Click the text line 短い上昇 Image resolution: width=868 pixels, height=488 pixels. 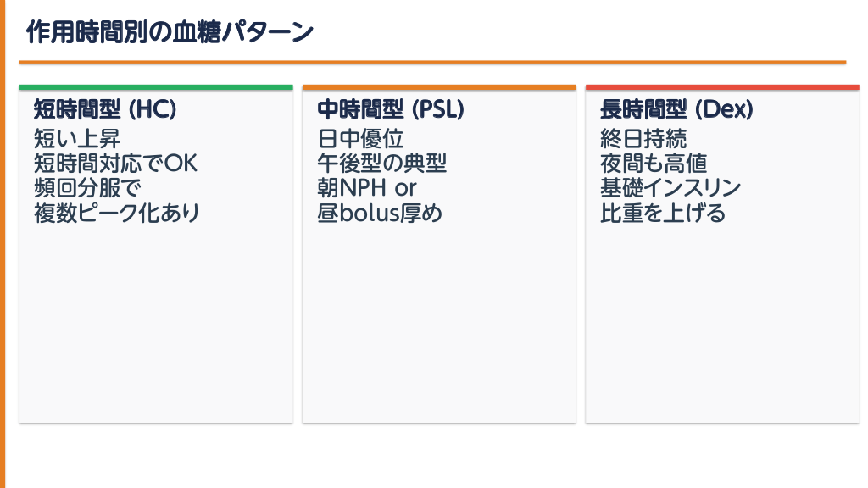pyautogui.click(x=77, y=138)
